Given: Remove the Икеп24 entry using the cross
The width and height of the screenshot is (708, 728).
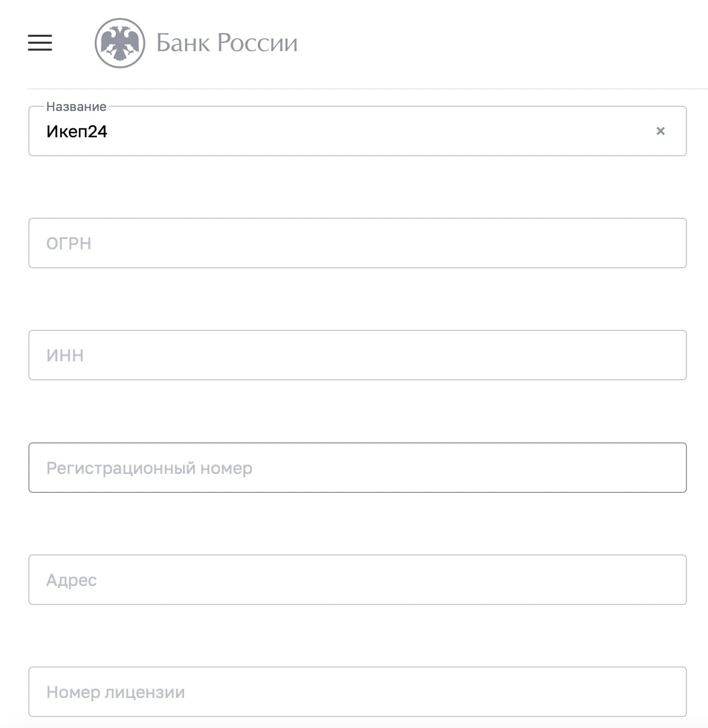Looking at the screenshot, I should [661, 131].
